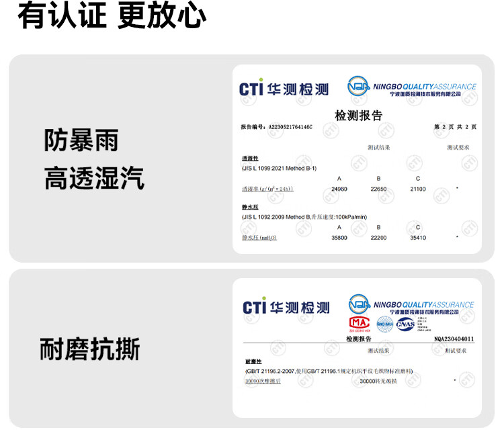Open the top waterproof test report image
Screen dimensions: 504x438
[357, 159]
